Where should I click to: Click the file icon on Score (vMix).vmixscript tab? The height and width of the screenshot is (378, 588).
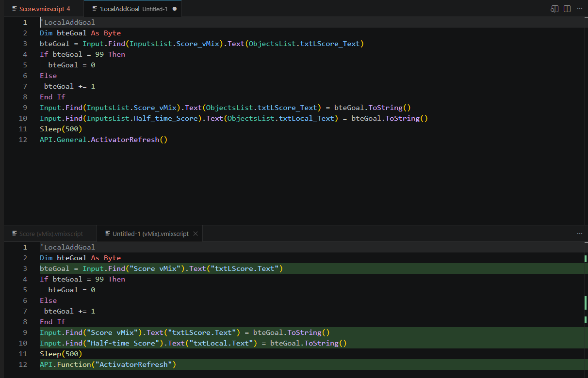point(15,234)
